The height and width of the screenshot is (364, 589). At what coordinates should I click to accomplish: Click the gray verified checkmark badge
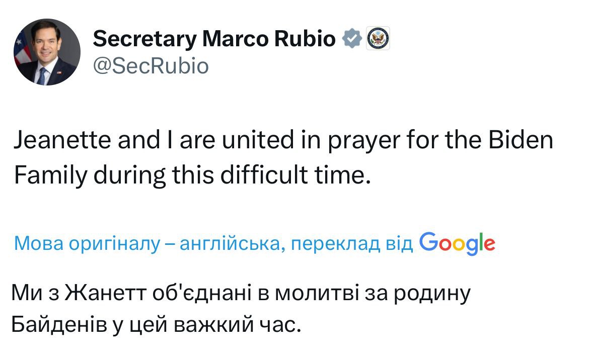352,39
